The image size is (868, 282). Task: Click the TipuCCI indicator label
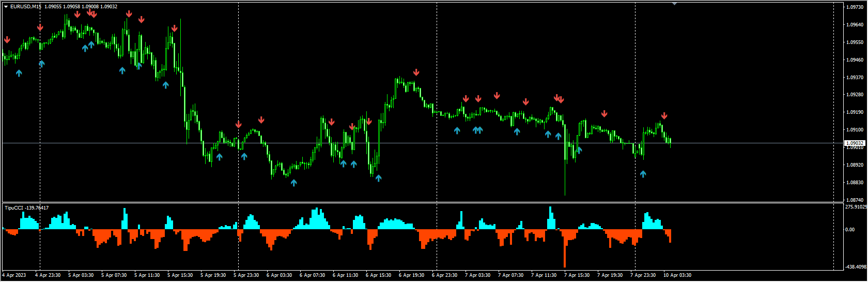click(26, 208)
